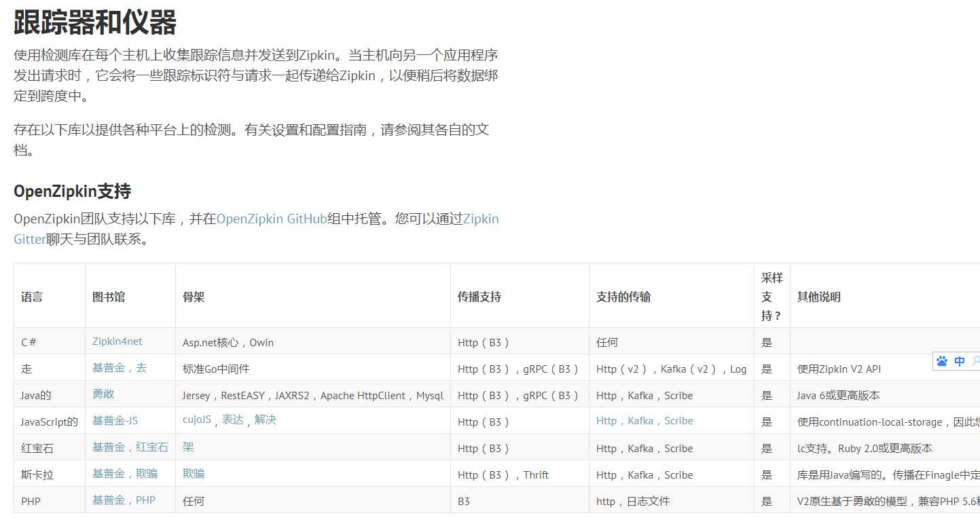Screen dimensions: 980x520
Task: Open the OpenZipkin GitHub link
Action: (272, 219)
